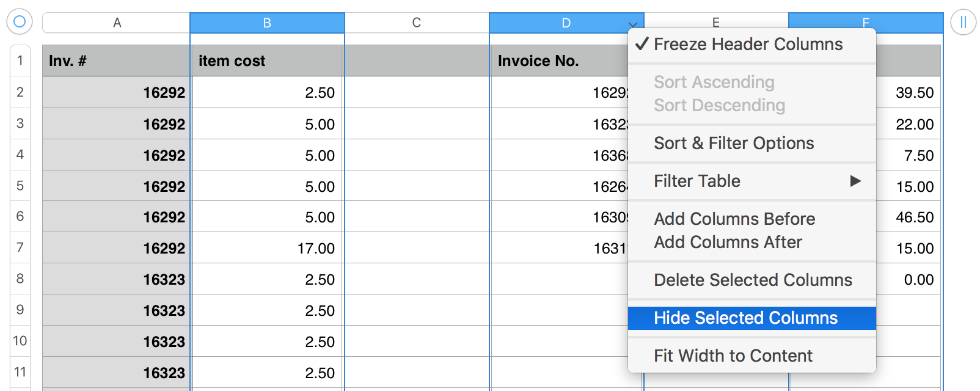
Task: Select the 'Inv. #' header cell
Action: click(116, 60)
